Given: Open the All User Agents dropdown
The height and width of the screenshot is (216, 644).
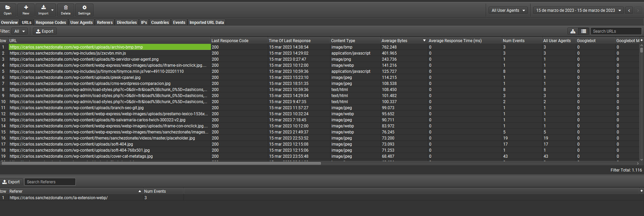Looking at the screenshot, I should [x=508, y=10].
